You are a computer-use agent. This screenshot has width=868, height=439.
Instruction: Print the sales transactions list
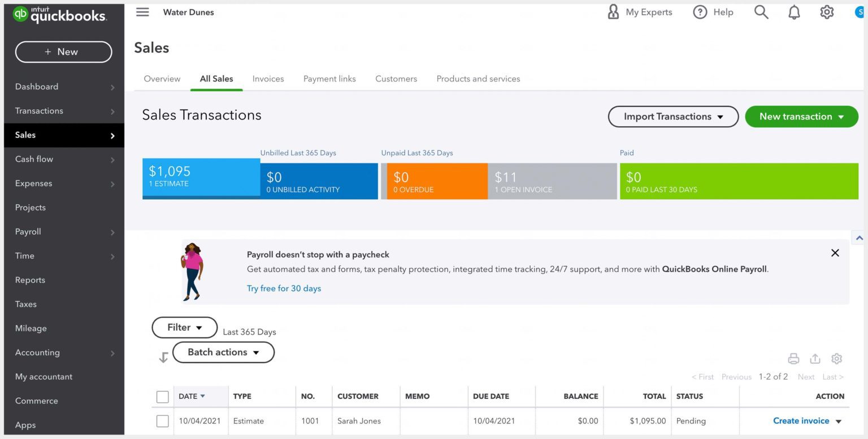793,358
